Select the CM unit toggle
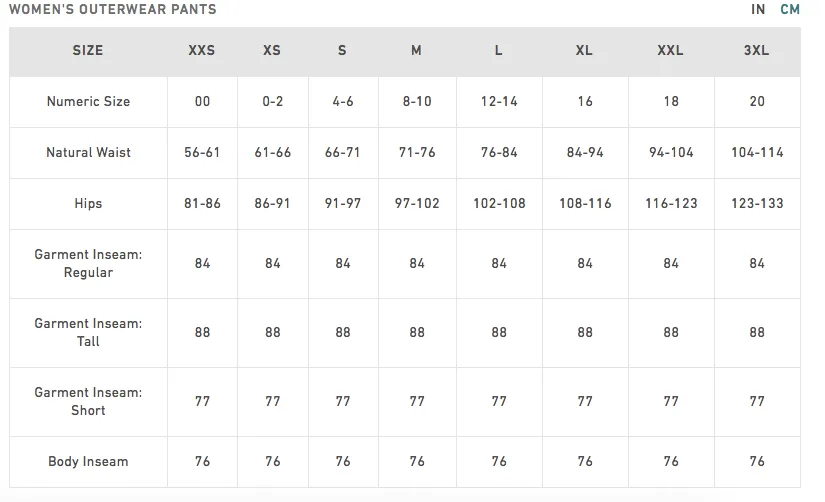 click(x=790, y=9)
